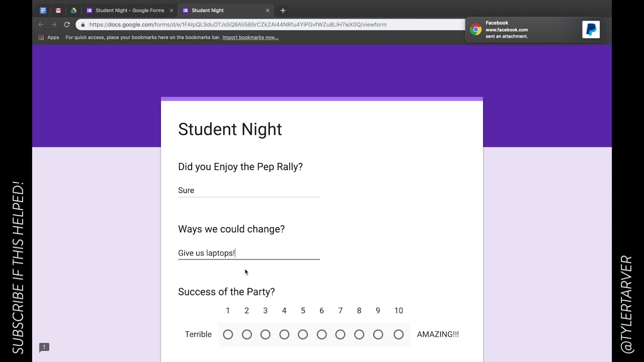Click the Ways we could change field
The width and height of the screenshot is (644, 362).
249,253
